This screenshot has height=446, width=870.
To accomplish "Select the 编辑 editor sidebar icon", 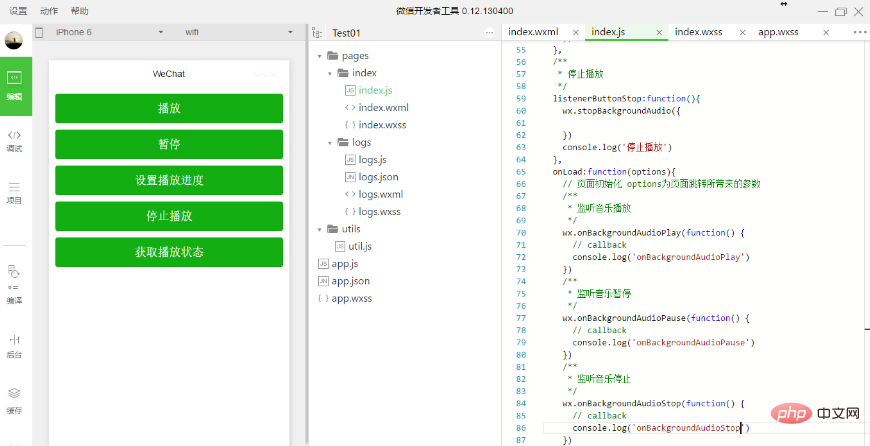I will click(14, 85).
